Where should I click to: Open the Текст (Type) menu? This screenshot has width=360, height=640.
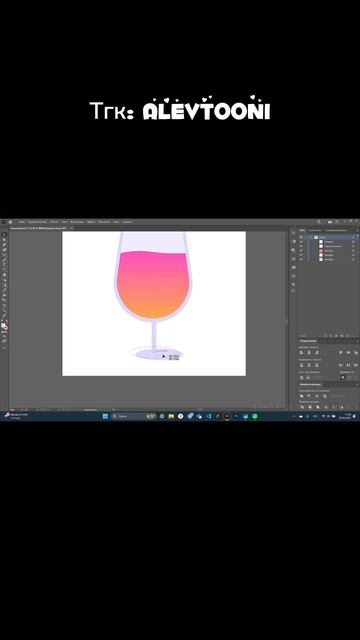click(64, 222)
